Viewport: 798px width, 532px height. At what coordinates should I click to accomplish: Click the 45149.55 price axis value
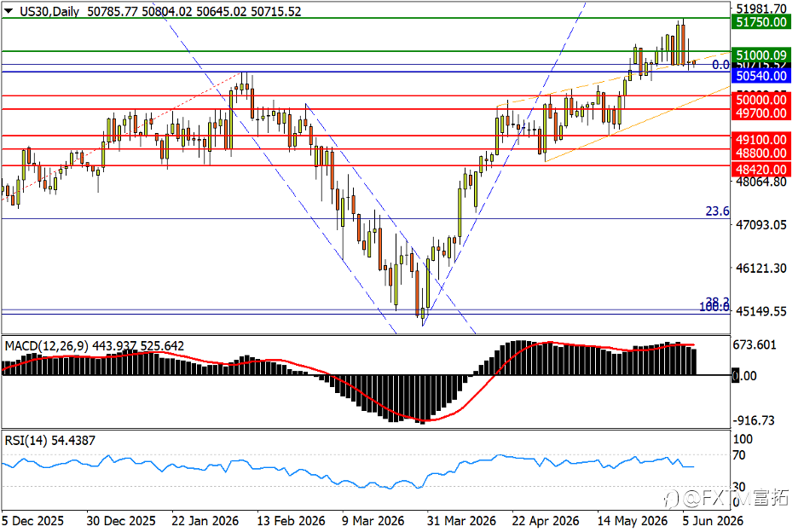tap(761, 311)
